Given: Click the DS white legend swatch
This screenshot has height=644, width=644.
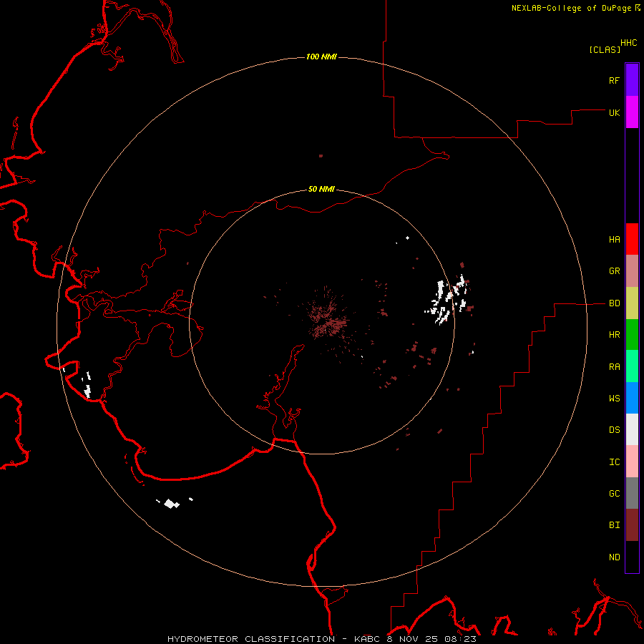Looking at the screenshot, I should 632,429.
